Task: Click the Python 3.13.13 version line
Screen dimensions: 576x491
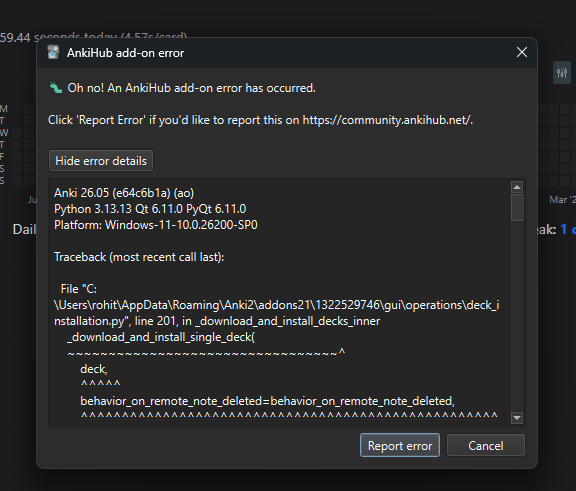Action: [150, 209]
